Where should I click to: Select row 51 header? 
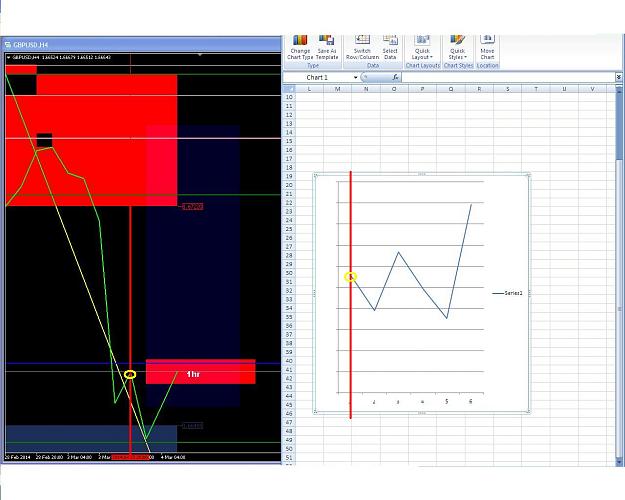pos(289,457)
